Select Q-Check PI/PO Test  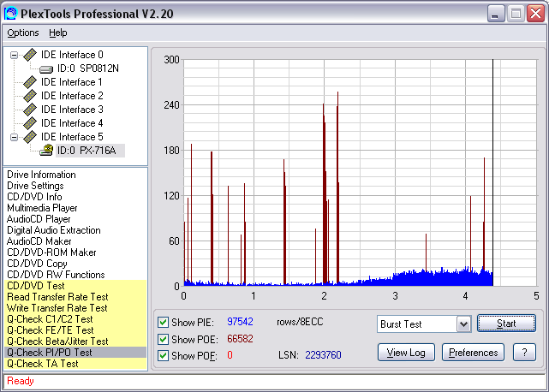(75, 353)
